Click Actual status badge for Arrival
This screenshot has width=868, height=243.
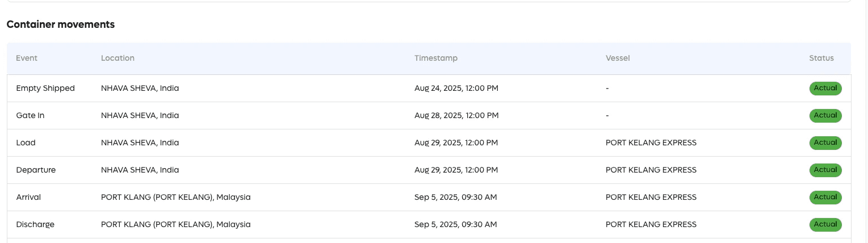[825, 198]
